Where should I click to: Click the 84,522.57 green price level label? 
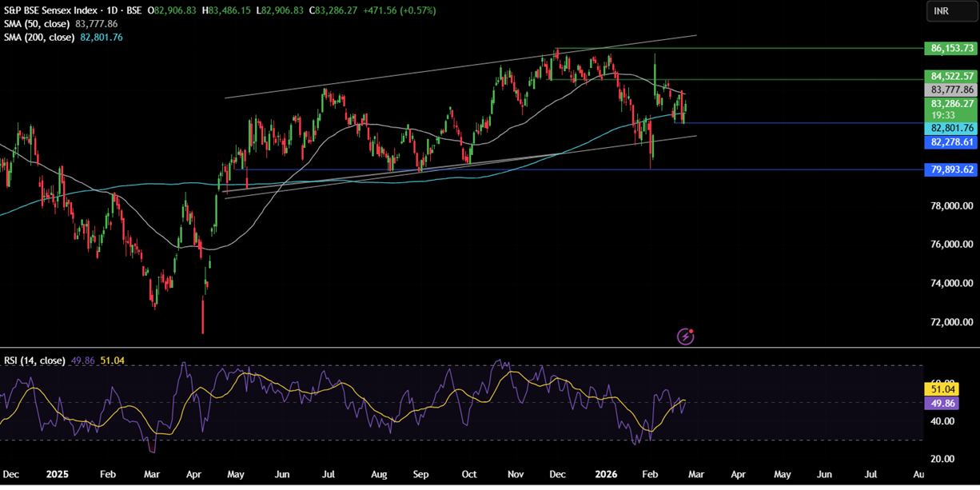(x=952, y=77)
